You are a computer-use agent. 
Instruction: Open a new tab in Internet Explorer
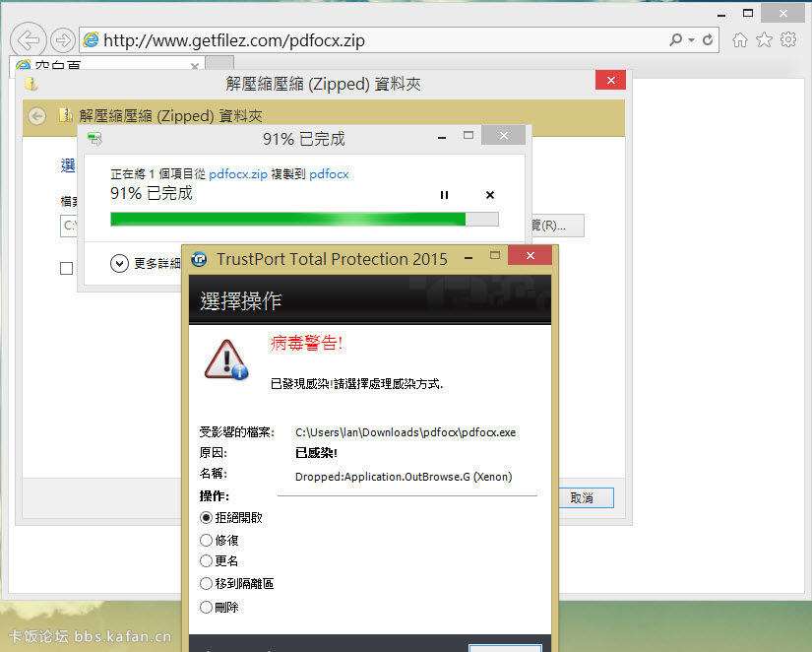pos(220,63)
